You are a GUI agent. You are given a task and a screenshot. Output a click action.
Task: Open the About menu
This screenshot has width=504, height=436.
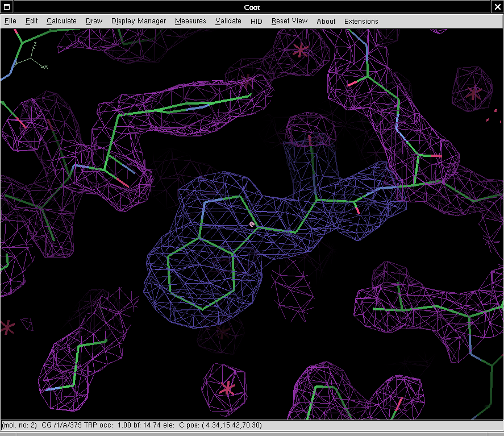click(326, 21)
